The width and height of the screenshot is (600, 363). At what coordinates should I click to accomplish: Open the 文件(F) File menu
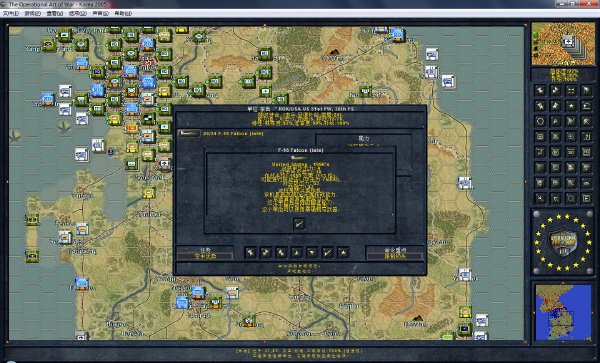click(11, 13)
